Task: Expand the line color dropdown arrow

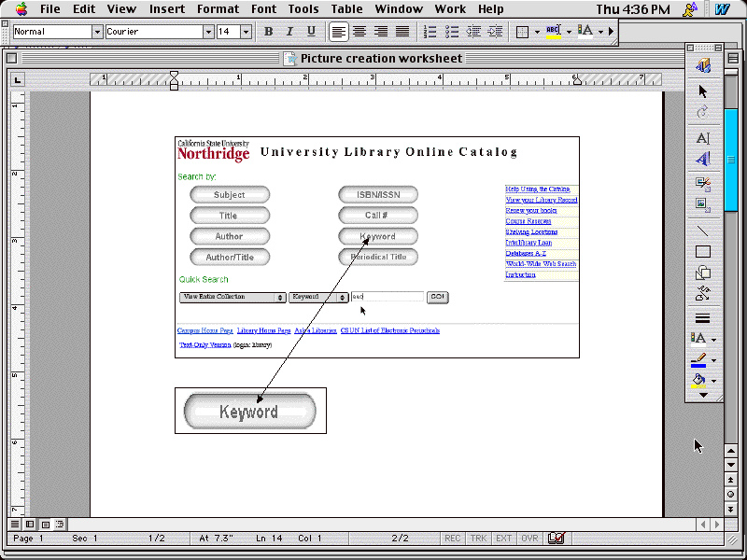Action: 713,360
